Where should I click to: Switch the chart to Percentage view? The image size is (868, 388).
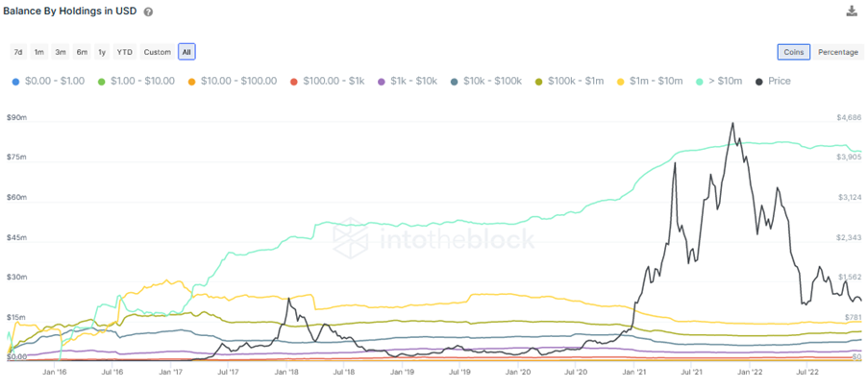point(838,52)
